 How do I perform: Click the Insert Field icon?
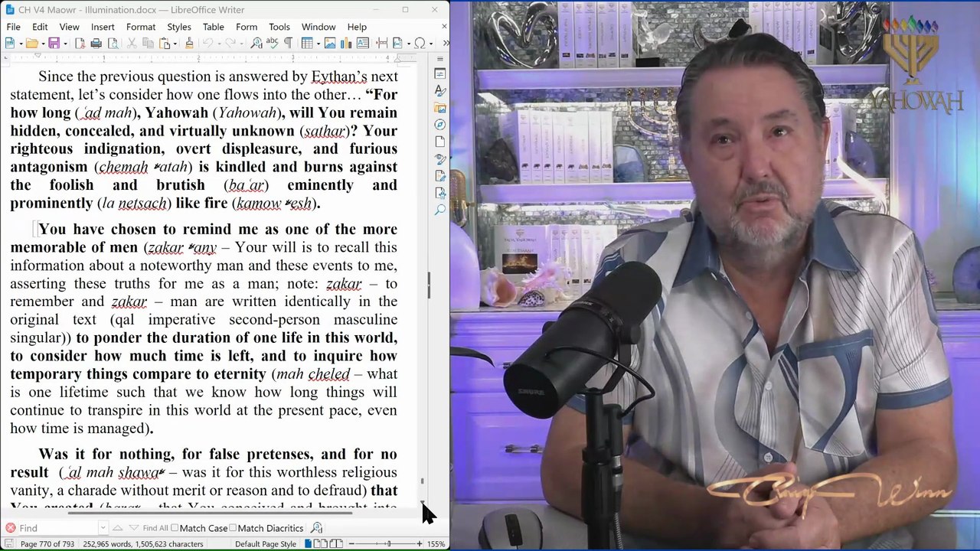pyautogui.click(x=397, y=43)
